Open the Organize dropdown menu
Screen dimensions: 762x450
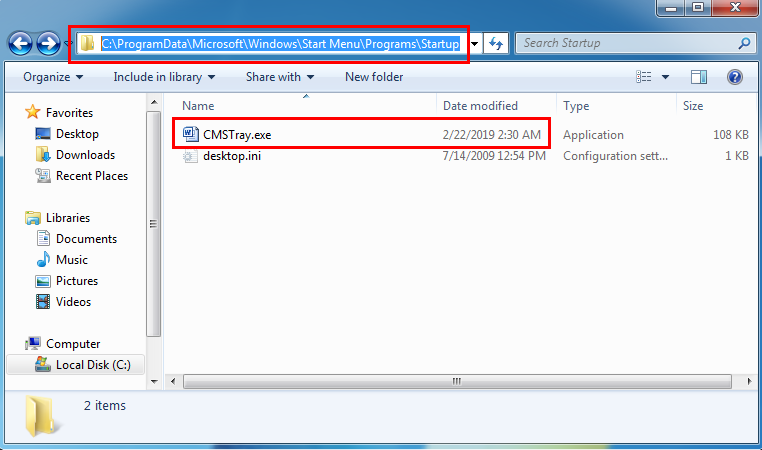(x=53, y=77)
